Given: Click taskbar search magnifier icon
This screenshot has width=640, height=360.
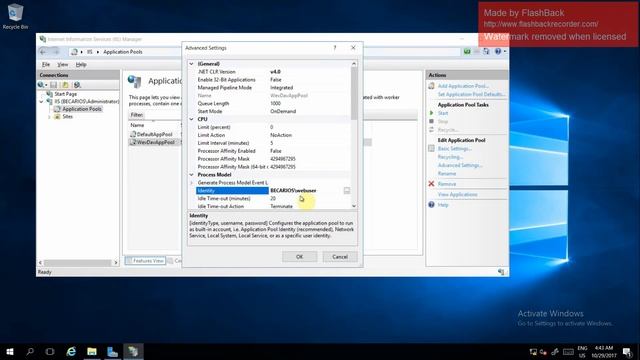Looking at the screenshot, I should [x=30, y=351].
